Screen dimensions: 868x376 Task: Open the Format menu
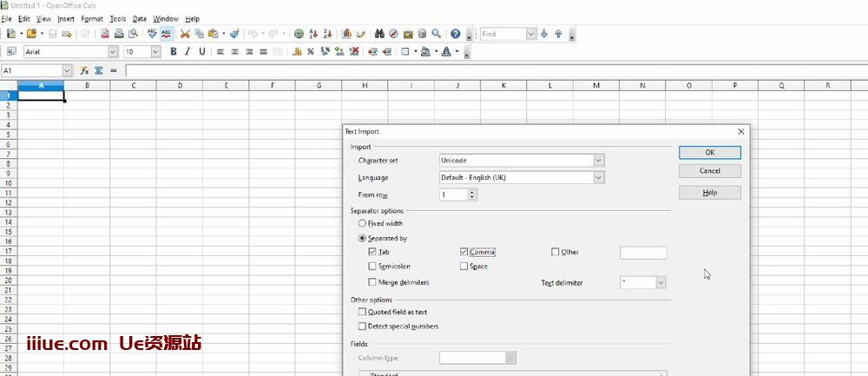click(91, 18)
